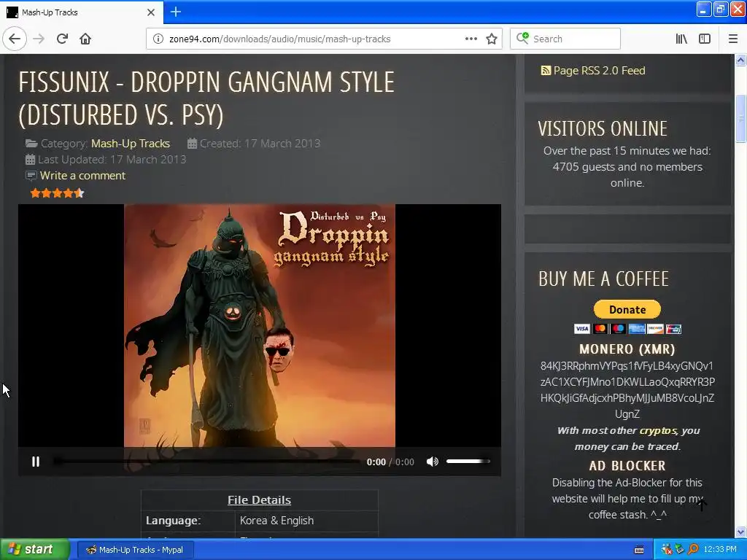This screenshot has height=560, width=747.
Task: Close the Mash-Up Tracks tab
Action: (150, 12)
